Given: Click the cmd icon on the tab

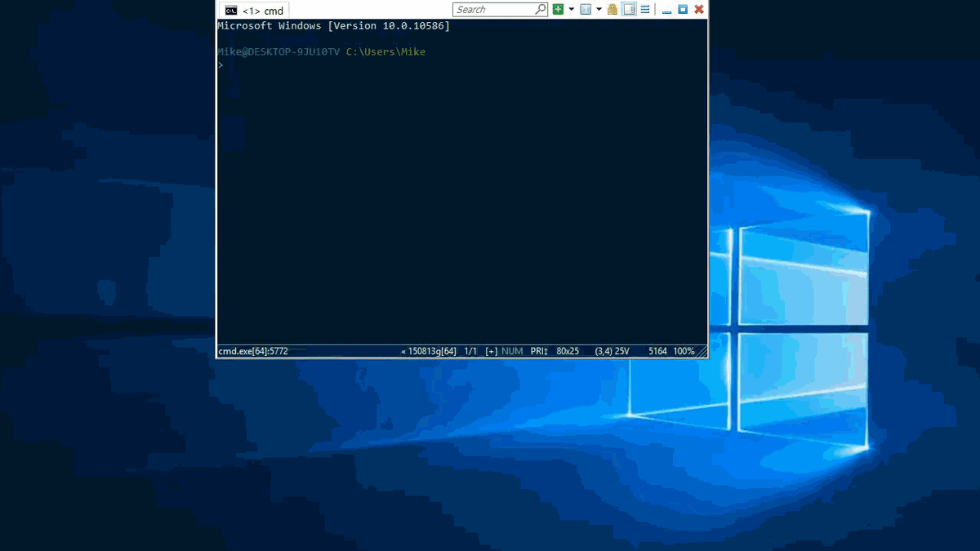Looking at the screenshot, I should [231, 11].
